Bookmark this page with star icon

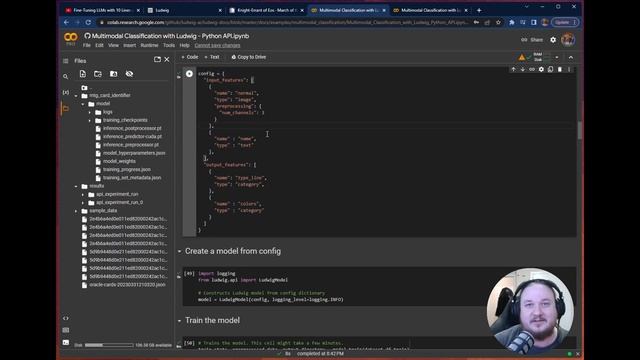click(498, 22)
